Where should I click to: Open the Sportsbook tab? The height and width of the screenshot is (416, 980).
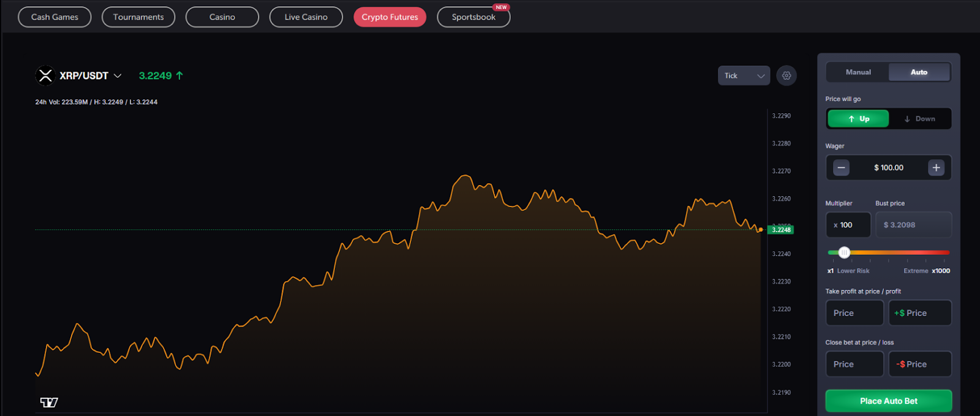[473, 17]
